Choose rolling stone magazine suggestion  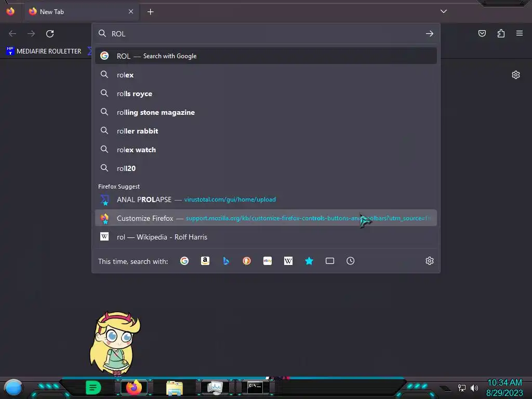[265, 112]
